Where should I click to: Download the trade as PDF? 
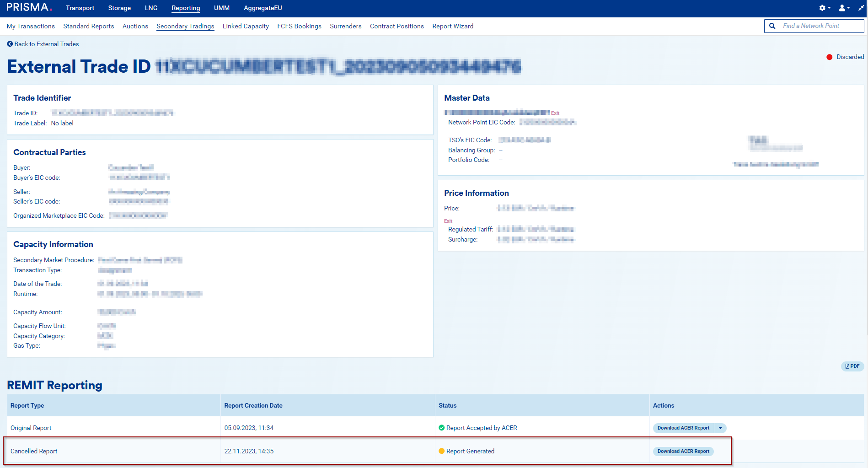coord(852,366)
